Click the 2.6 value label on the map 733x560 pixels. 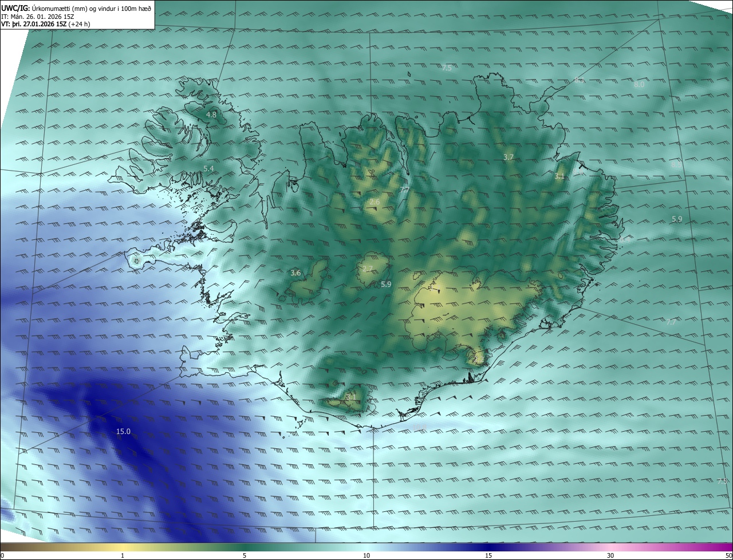[375, 203]
